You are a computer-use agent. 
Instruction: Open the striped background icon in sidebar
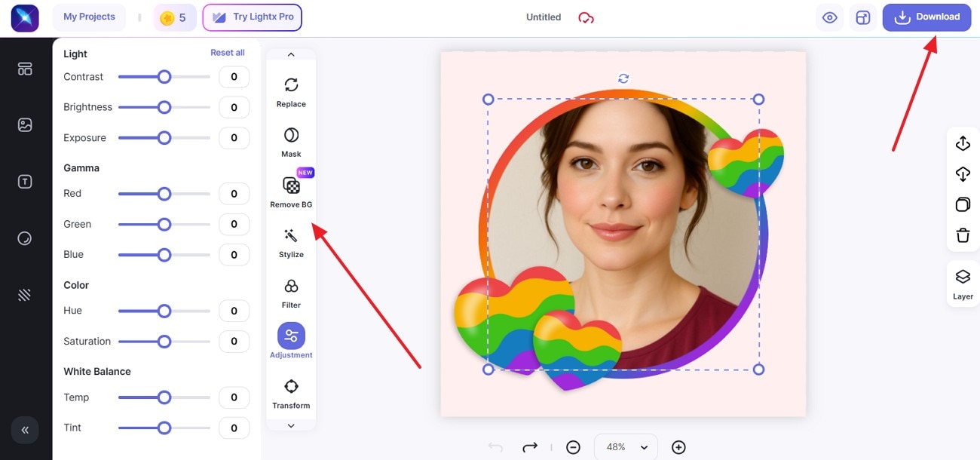click(x=25, y=295)
